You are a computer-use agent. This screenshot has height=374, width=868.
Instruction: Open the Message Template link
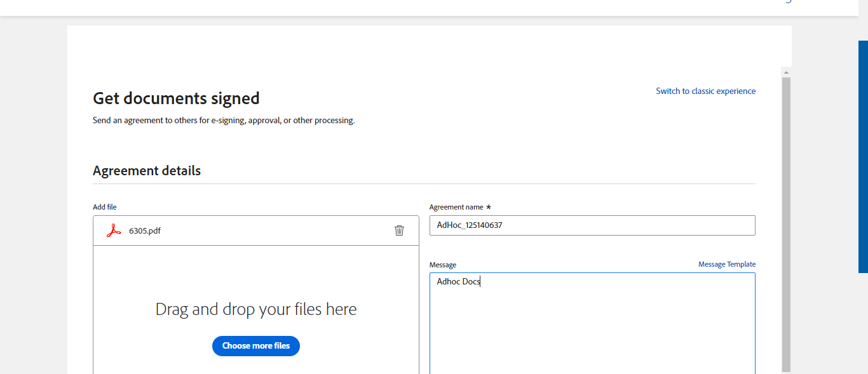727,264
